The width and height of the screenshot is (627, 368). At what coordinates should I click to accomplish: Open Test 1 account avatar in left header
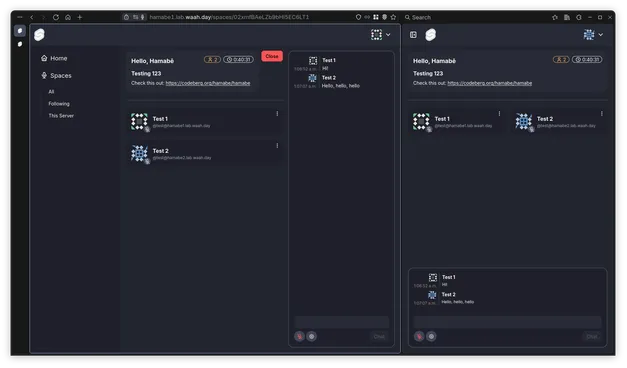pyautogui.click(x=376, y=35)
